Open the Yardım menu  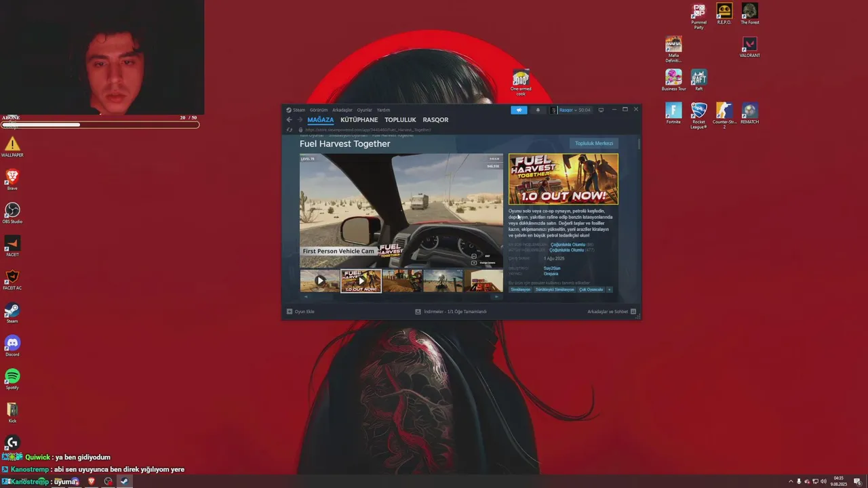click(x=383, y=110)
